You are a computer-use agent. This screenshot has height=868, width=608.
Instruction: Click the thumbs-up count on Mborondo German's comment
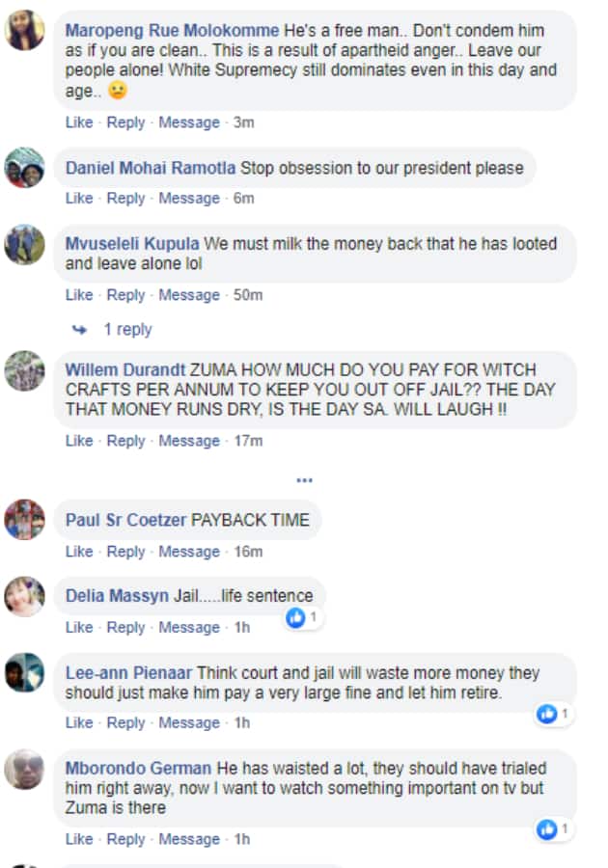(x=554, y=828)
